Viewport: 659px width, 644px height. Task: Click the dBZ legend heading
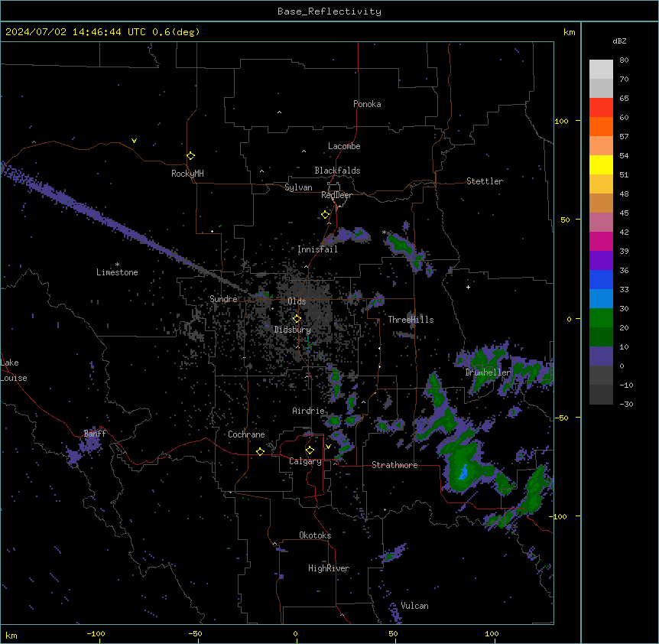coord(619,41)
